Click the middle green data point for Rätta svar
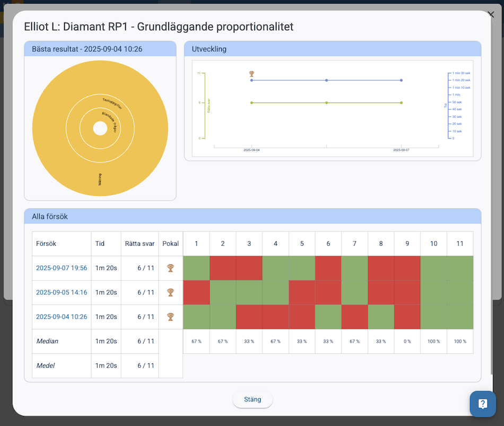The width and height of the screenshot is (504, 426). pyautogui.click(x=326, y=103)
